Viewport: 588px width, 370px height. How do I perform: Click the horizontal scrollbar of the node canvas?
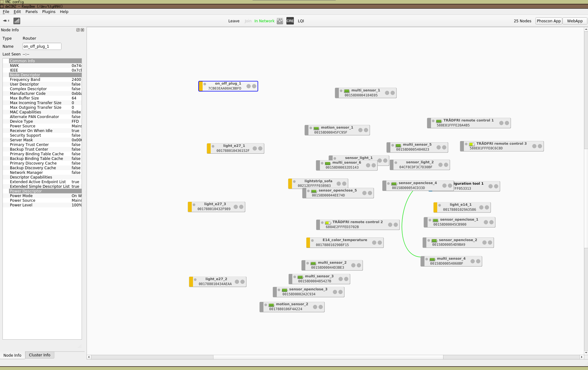point(328,357)
